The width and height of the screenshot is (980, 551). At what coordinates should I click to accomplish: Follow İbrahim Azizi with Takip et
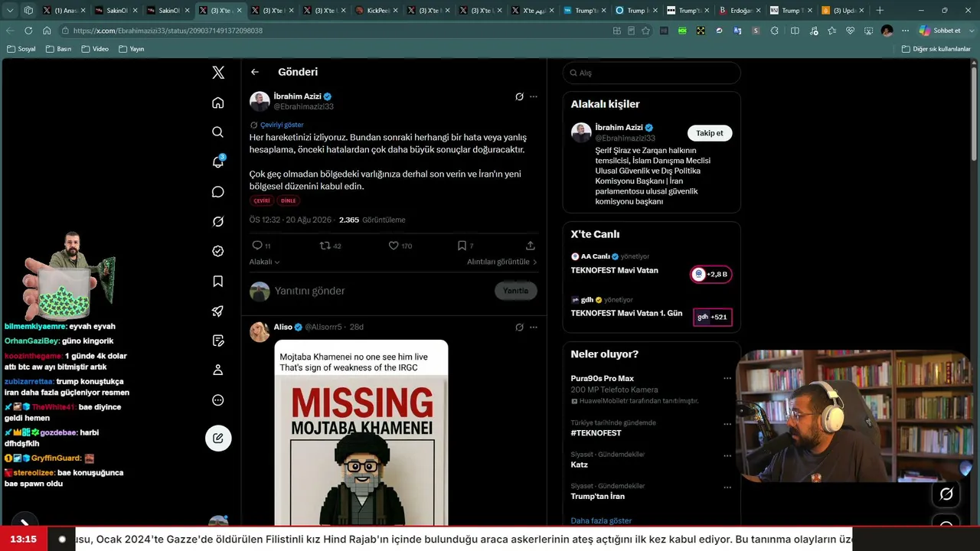click(710, 133)
